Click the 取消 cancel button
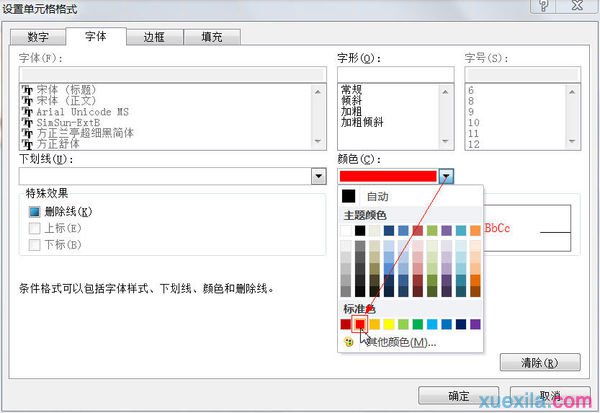Viewport: 600px width, 413px height. [x=550, y=395]
